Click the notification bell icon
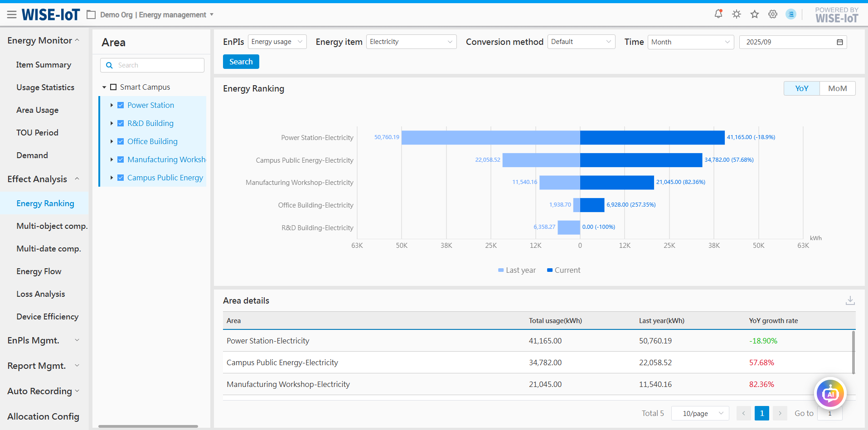The height and width of the screenshot is (430, 868). [x=718, y=14]
